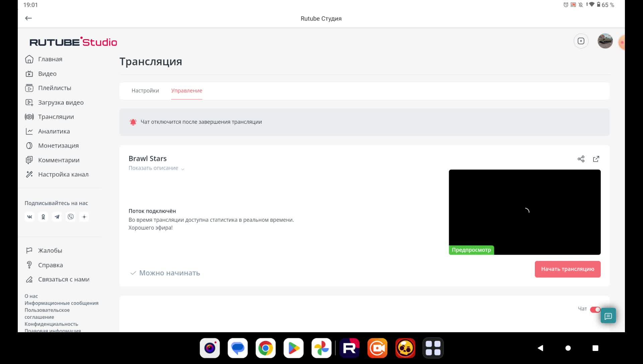
Task: Open the Telegram social icon
Action: pyautogui.click(x=57, y=217)
